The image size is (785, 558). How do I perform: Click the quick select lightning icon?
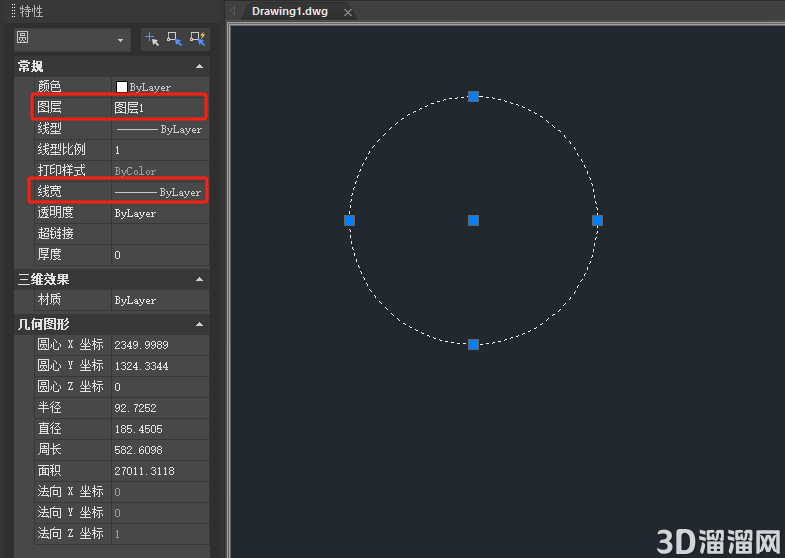tap(198, 39)
